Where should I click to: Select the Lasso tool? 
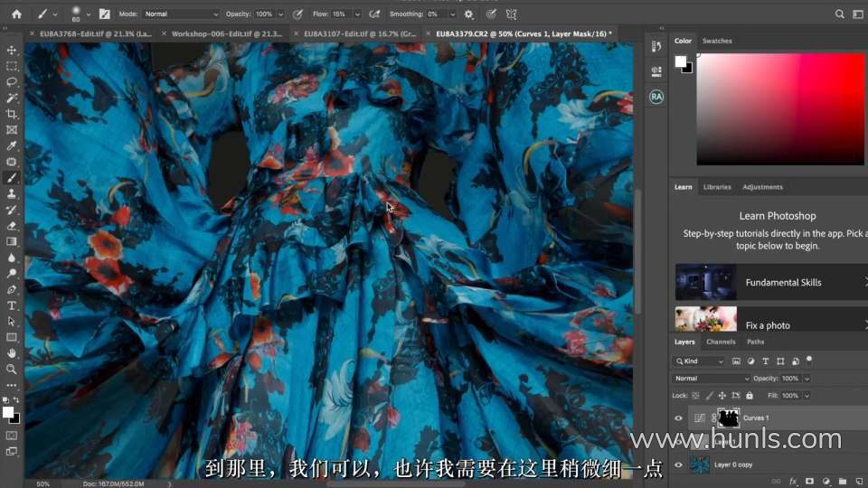tap(12, 81)
